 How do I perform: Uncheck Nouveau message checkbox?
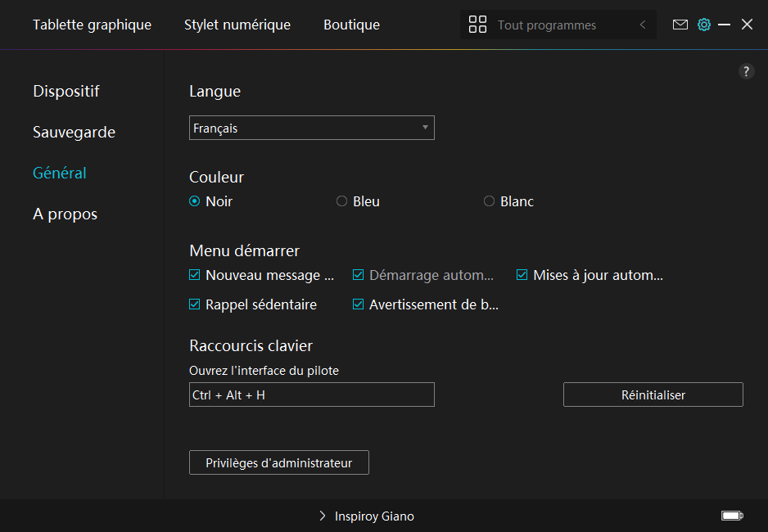195,276
